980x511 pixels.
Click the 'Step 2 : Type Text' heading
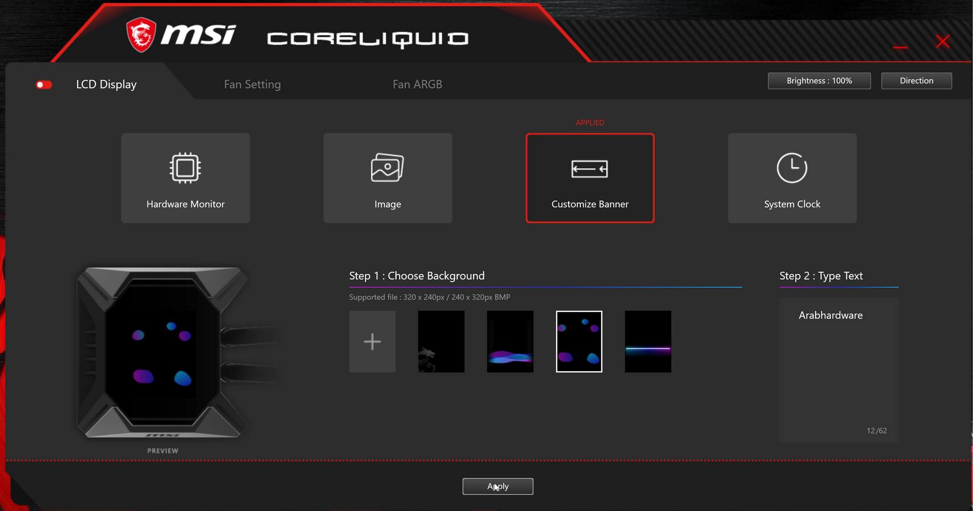click(821, 275)
